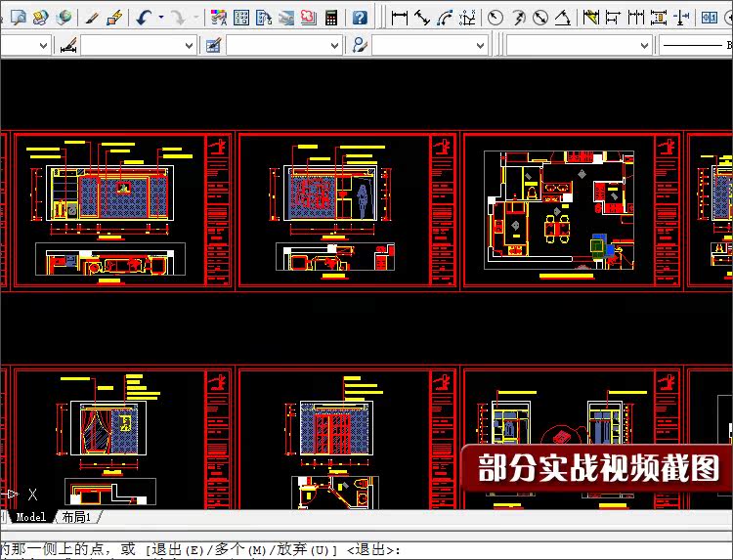Click the Publish icon

41,18
